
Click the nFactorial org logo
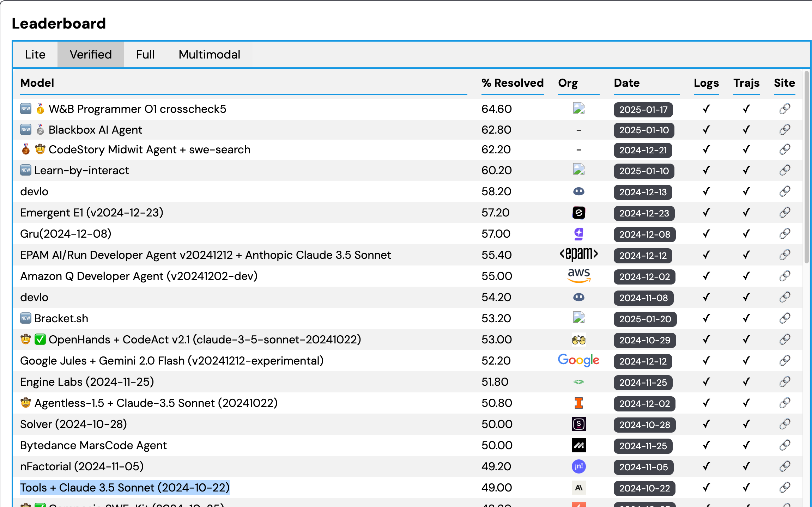click(579, 466)
